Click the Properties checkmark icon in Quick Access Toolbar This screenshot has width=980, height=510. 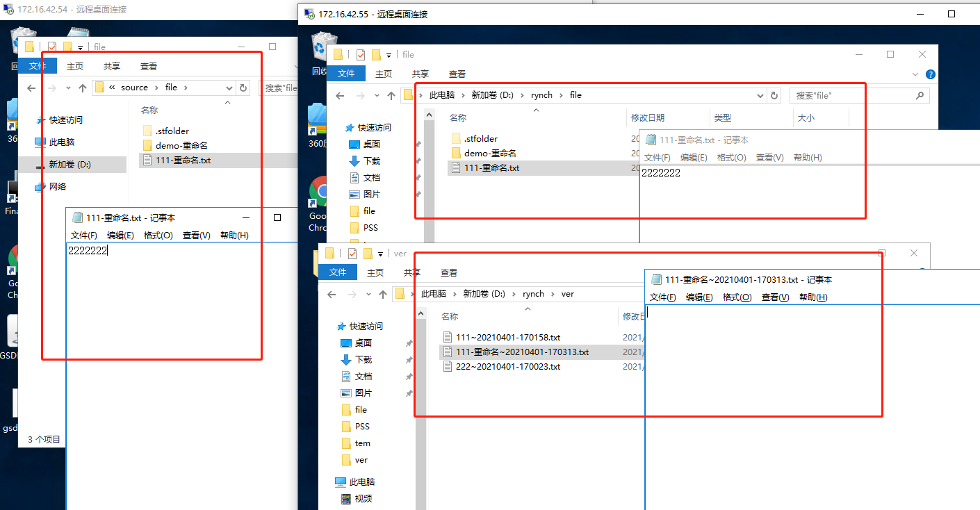[359, 54]
